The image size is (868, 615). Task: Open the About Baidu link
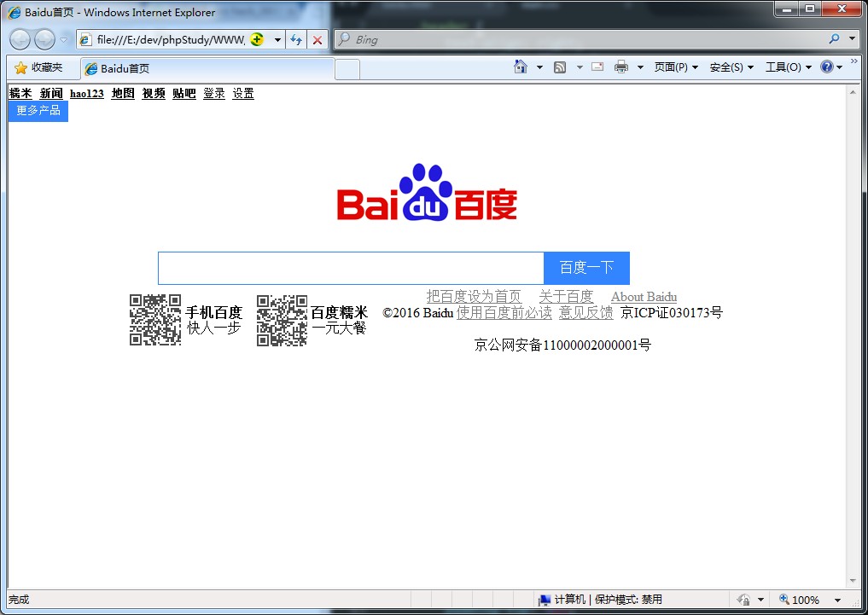click(644, 297)
